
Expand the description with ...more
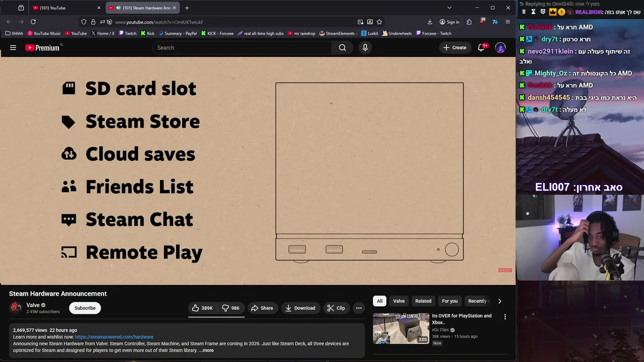coord(206,350)
